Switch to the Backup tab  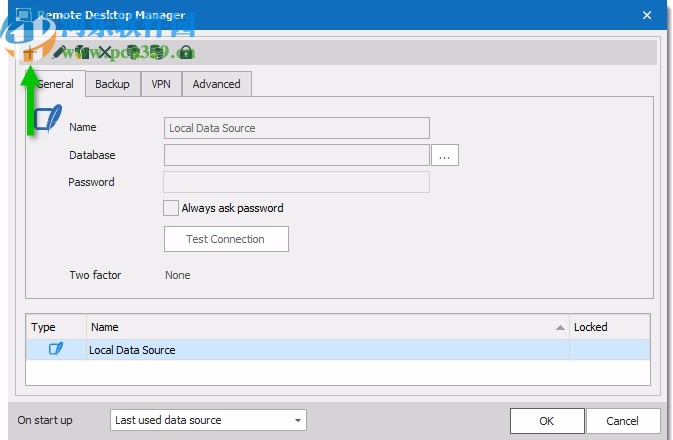point(112,84)
